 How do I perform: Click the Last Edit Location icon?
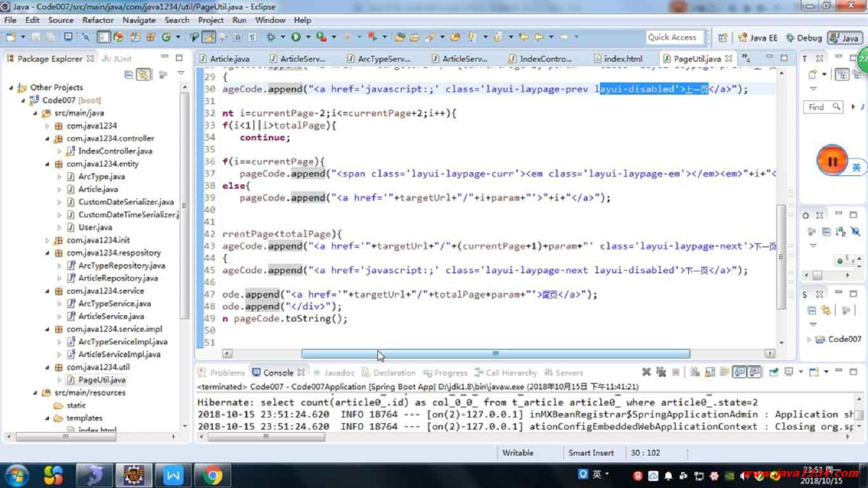524,37
